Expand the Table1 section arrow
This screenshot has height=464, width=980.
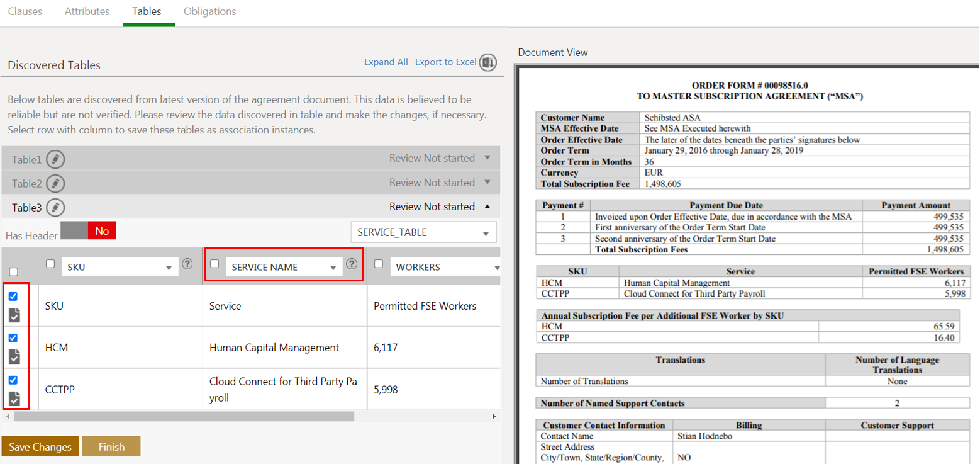click(487, 158)
